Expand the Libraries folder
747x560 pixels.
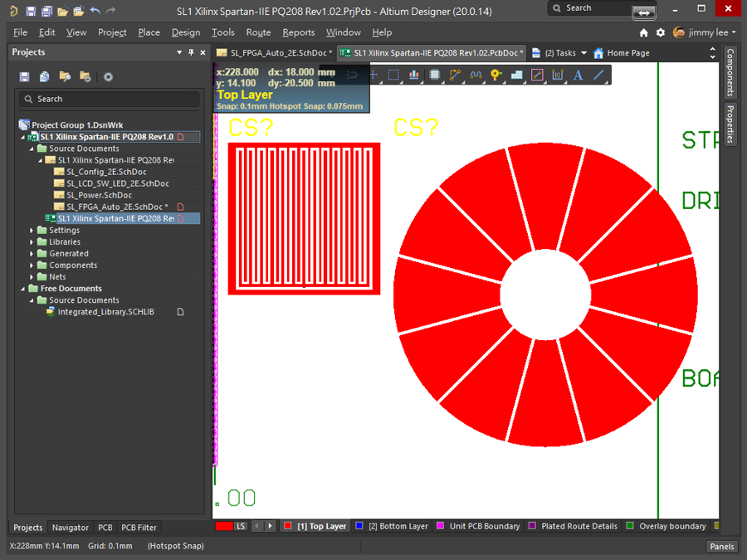[32, 242]
